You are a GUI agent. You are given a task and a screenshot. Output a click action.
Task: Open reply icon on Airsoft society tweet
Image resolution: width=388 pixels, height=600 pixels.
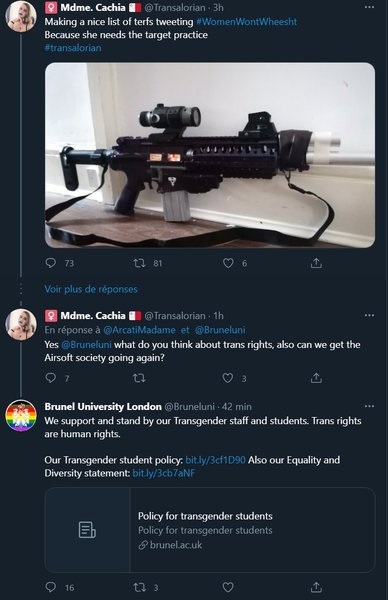click(51, 378)
